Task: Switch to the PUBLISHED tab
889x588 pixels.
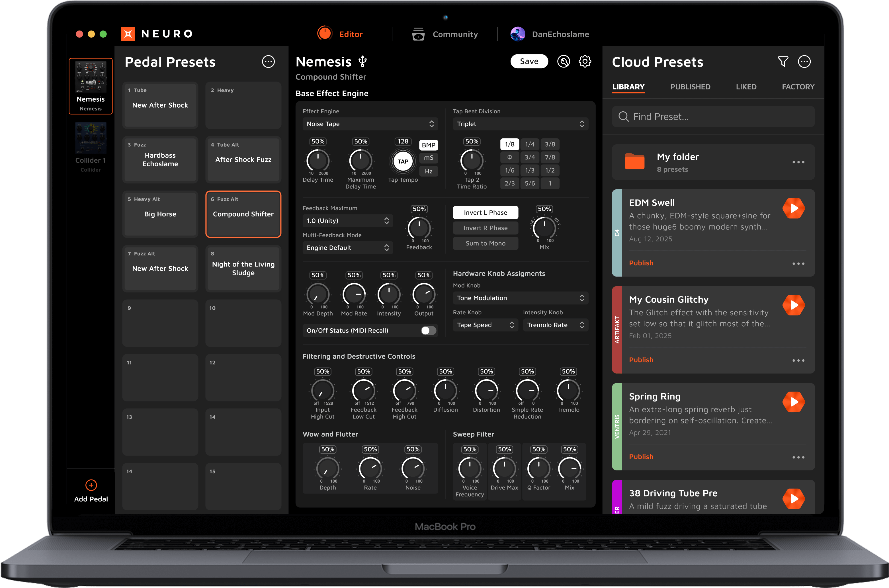Action: [x=690, y=87]
